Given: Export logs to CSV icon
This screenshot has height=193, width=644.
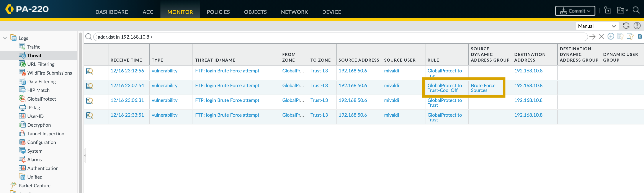Looking at the screenshot, I should click(x=639, y=36).
